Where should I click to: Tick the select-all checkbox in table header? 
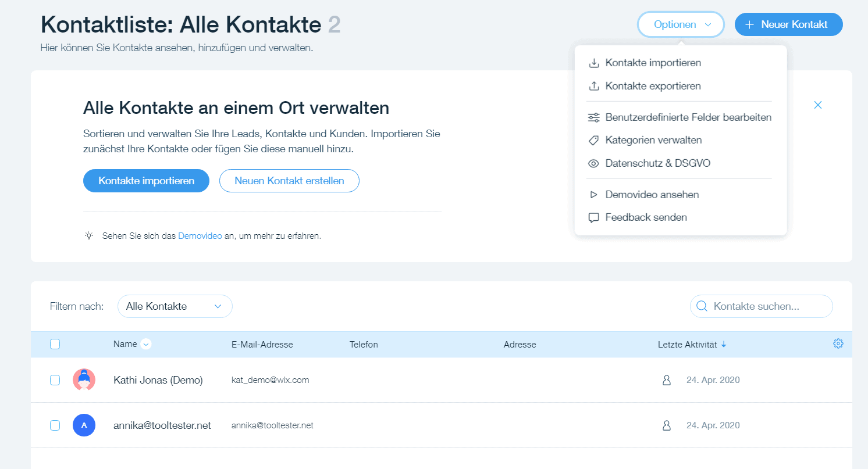click(x=55, y=344)
